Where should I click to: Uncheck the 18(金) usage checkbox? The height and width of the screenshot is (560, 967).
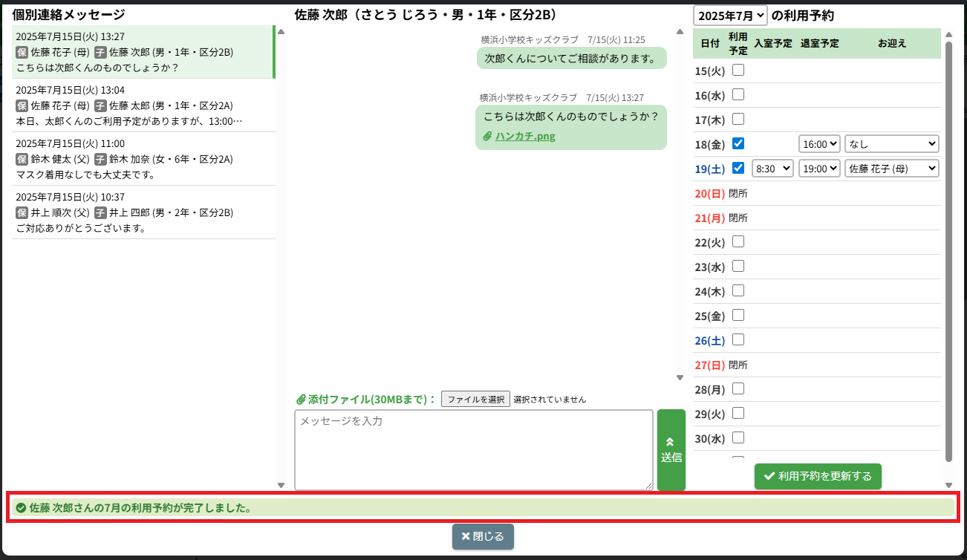coord(738,143)
